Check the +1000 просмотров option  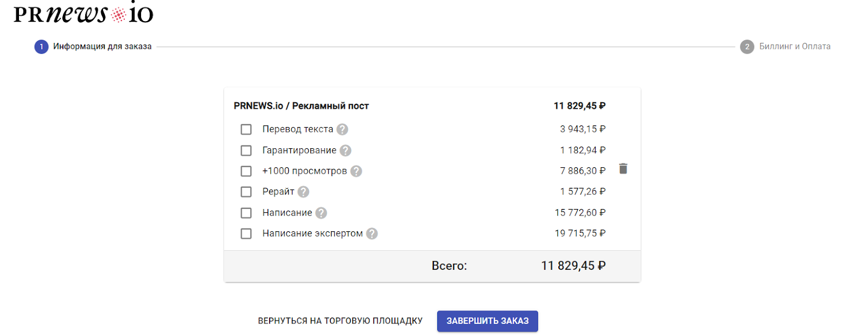[246, 171]
